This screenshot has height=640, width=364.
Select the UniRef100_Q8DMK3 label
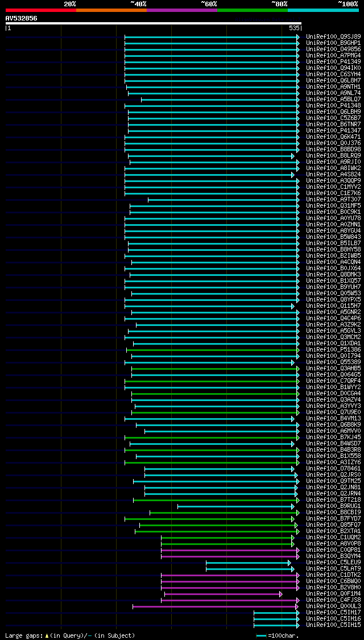click(333, 275)
